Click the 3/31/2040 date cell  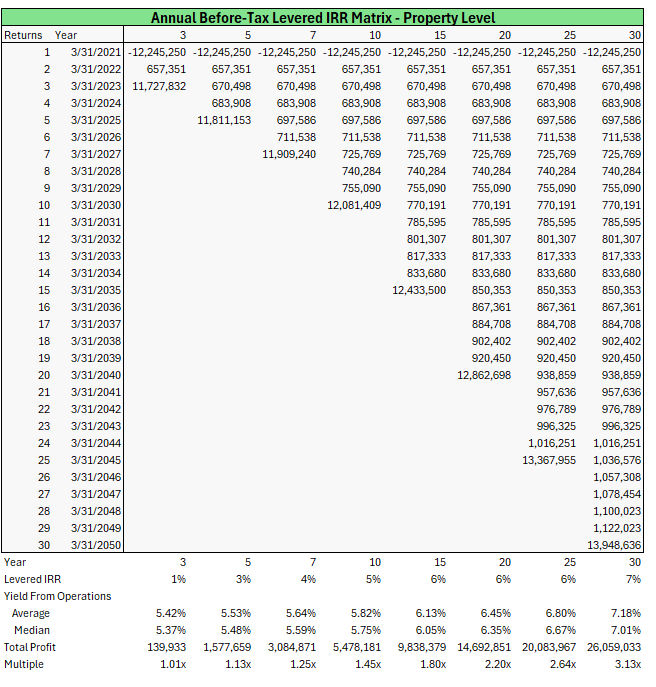tap(96, 375)
